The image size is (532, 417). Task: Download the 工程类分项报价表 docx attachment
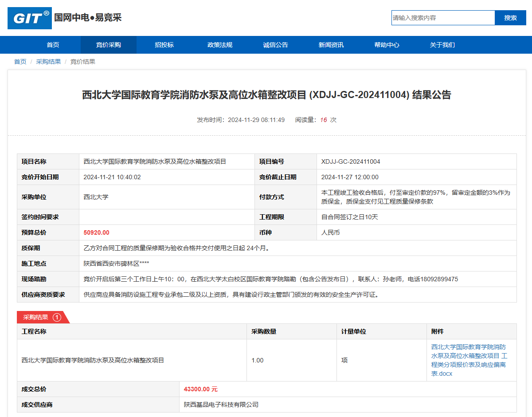(469, 360)
